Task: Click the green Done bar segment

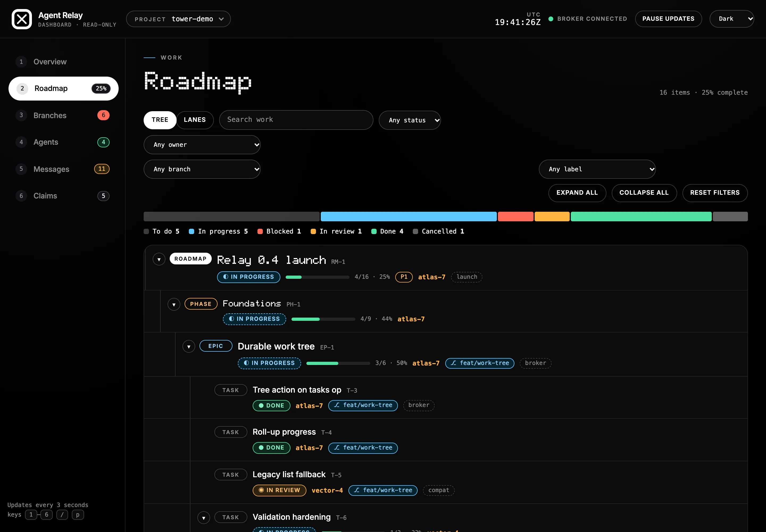Action: click(x=641, y=216)
